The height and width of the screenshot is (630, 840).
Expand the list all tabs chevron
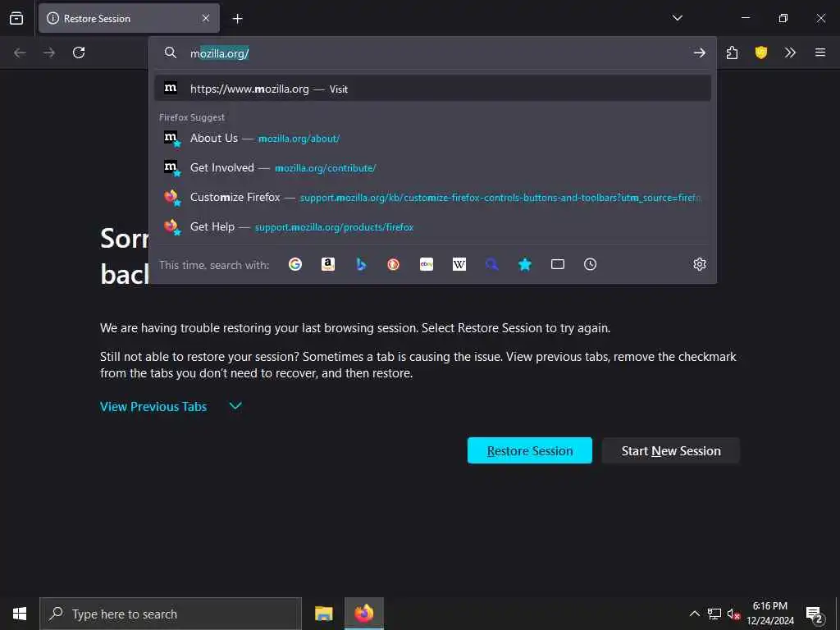click(677, 18)
